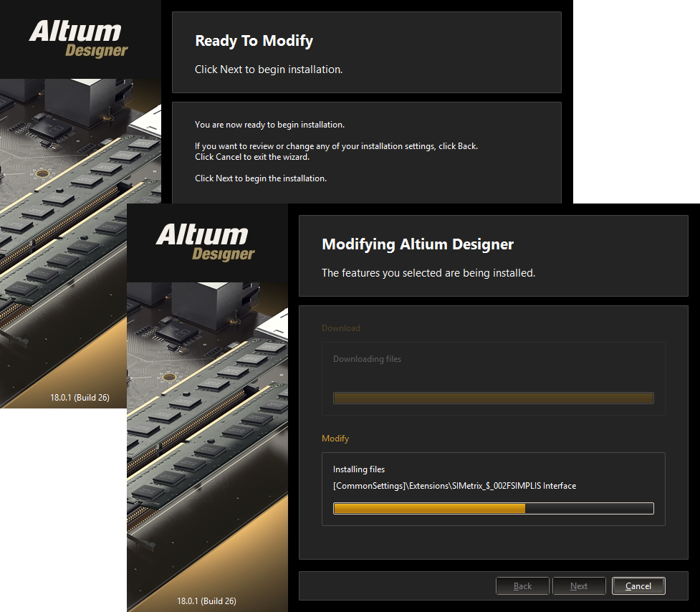Click "You are now ready to begin" text

coord(269,125)
